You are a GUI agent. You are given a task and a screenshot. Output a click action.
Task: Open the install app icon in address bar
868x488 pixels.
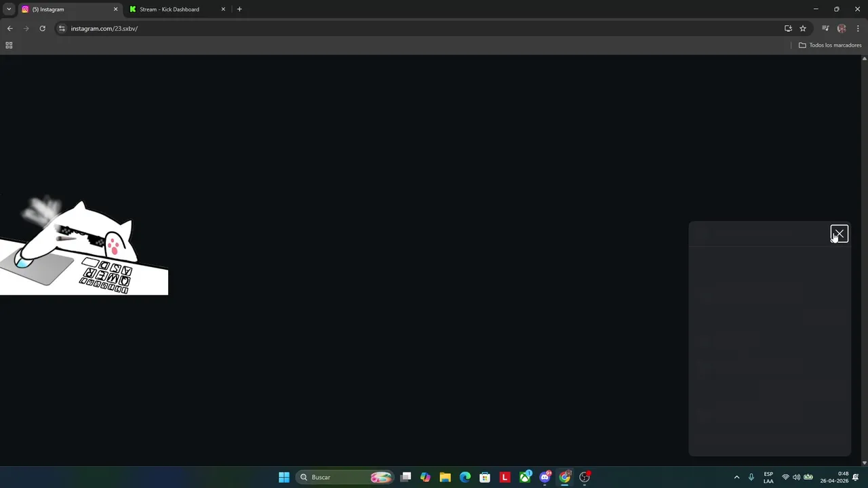pos(788,28)
